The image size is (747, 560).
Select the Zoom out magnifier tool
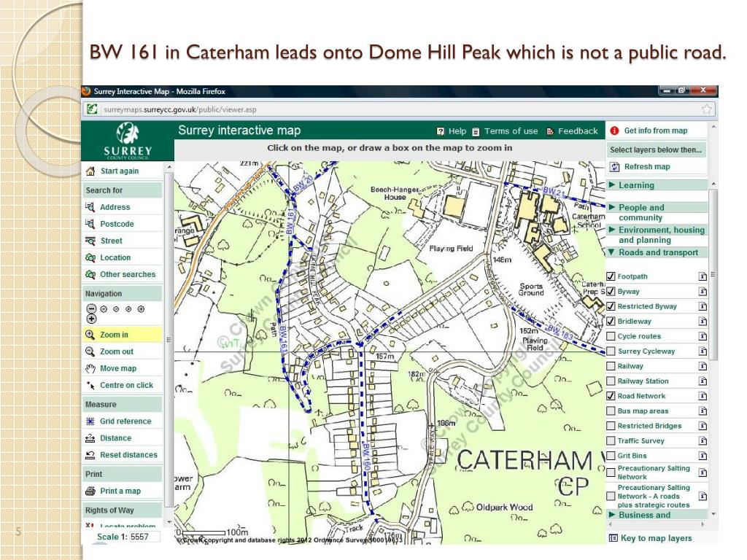tap(90, 351)
